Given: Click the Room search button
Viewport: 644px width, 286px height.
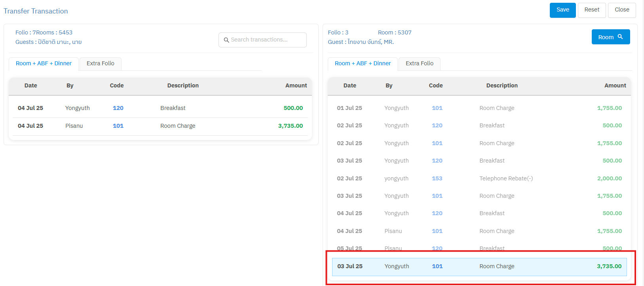Looking at the screenshot, I should [610, 37].
